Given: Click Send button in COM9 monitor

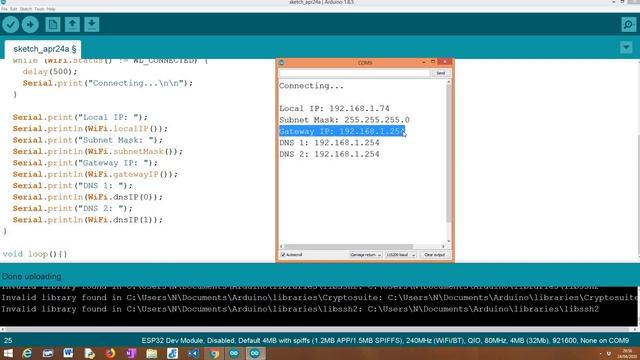Looking at the screenshot, I should 441,73.
